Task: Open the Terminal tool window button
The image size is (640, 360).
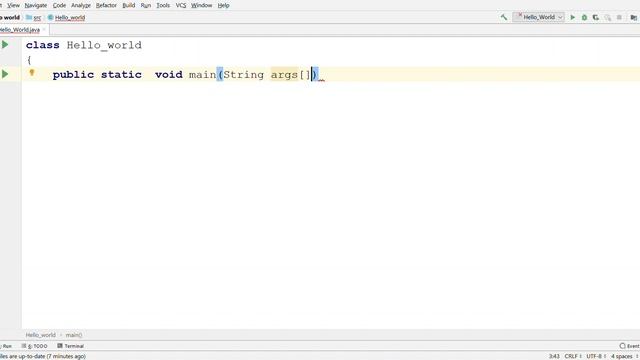Action: (x=71, y=346)
